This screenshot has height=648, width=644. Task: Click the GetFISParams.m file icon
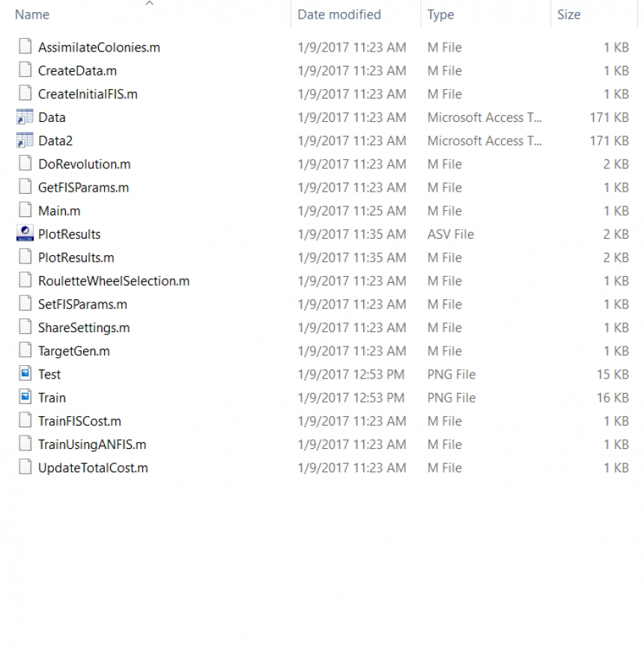(x=25, y=186)
